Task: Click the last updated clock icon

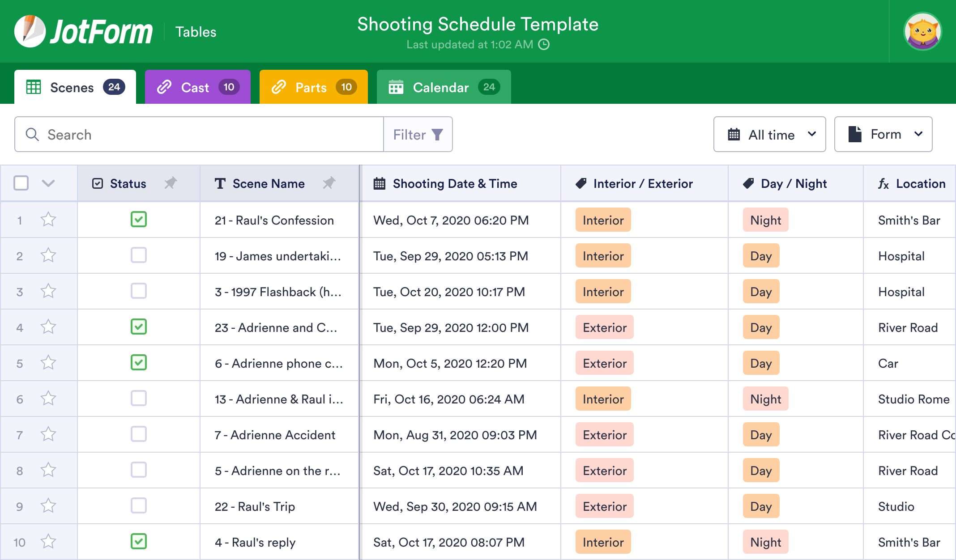Action: click(544, 44)
